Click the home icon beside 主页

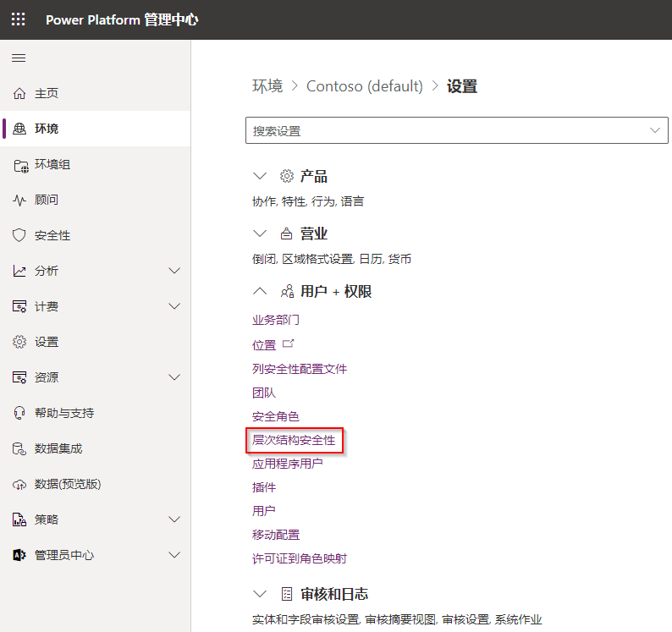tap(19, 93)
